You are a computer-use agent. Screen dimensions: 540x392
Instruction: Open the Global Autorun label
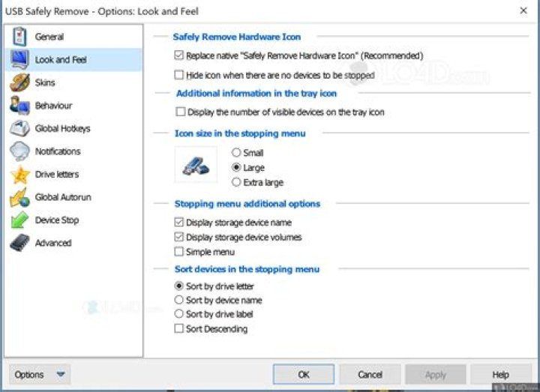pos(63,197)
